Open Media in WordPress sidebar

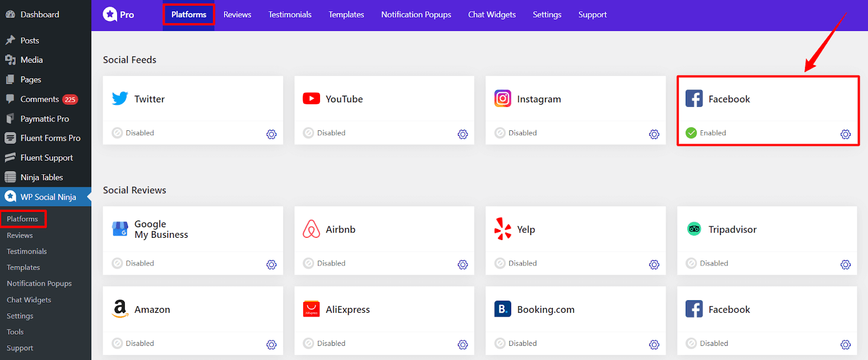[46, 60]
